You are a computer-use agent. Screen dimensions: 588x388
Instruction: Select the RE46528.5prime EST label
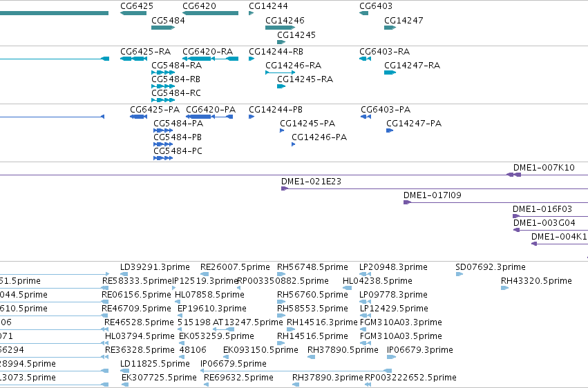pos(139,323)
